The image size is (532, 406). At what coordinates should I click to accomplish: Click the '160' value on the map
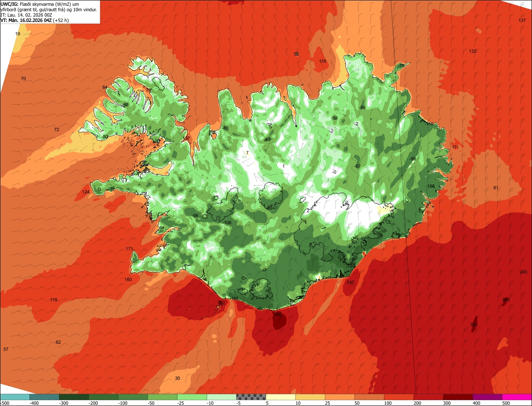[128, 279]
